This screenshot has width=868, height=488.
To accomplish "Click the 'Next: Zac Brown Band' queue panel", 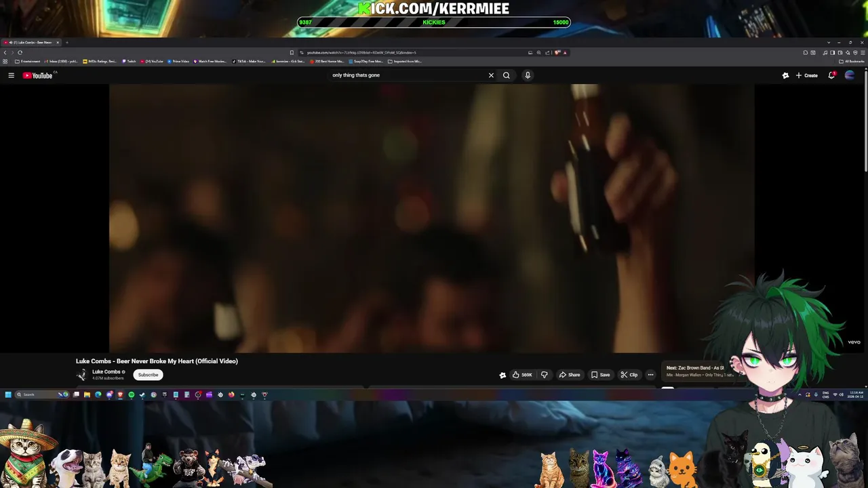I will click(698, 371).
